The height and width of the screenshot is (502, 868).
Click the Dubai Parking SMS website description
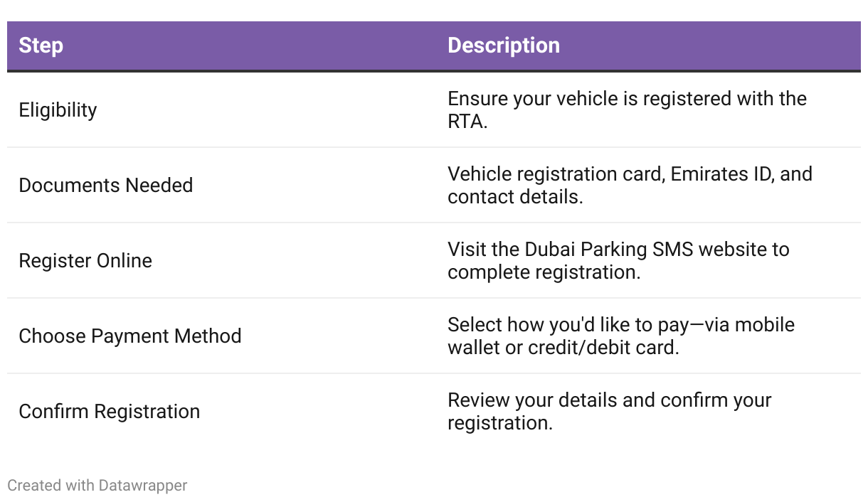618,261
